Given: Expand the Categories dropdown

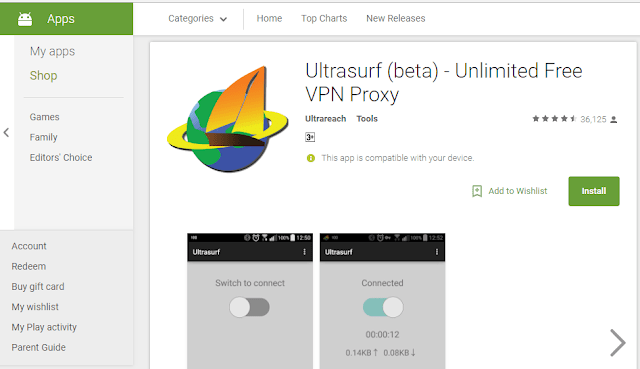Looking at the screenshot, I should coord(198,18).
